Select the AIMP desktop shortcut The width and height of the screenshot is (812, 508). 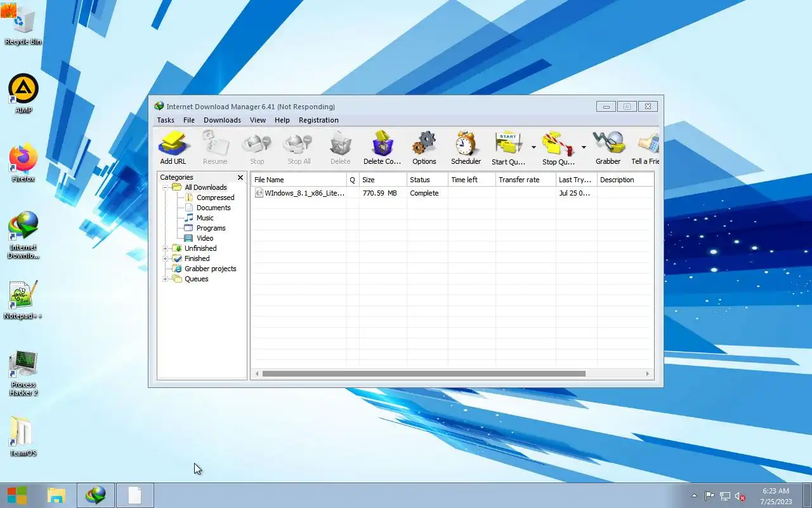(23, 94)
